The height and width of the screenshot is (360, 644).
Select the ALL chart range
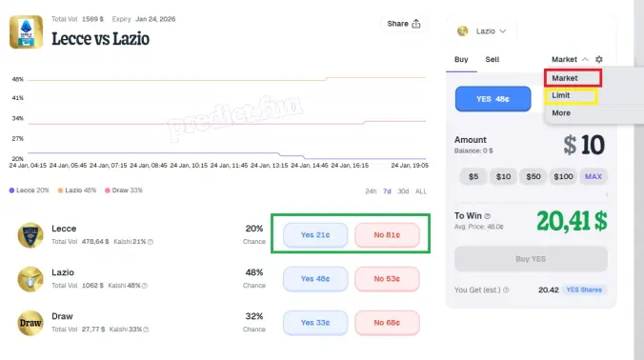coord(421,191)
